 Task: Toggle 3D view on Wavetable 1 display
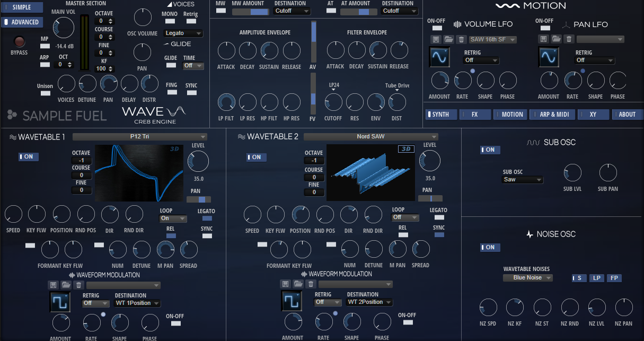coord(174,150)
